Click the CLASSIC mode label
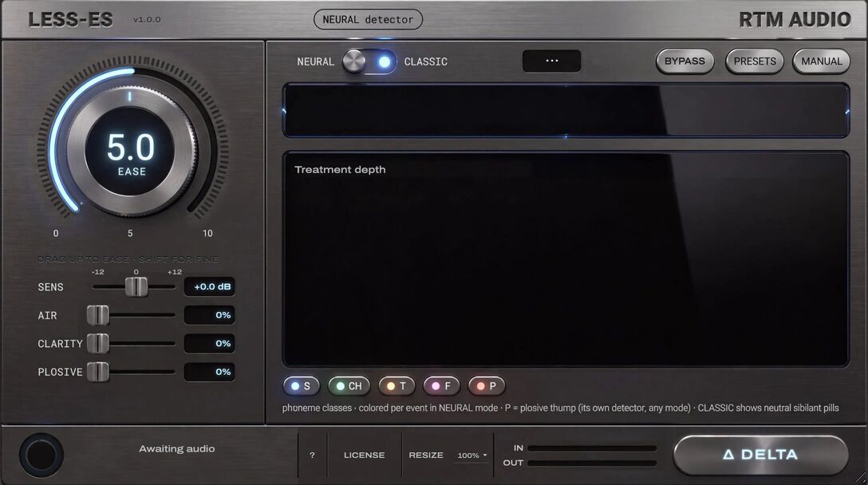Screen dimensions: 868x485 (x=426, y=61)
